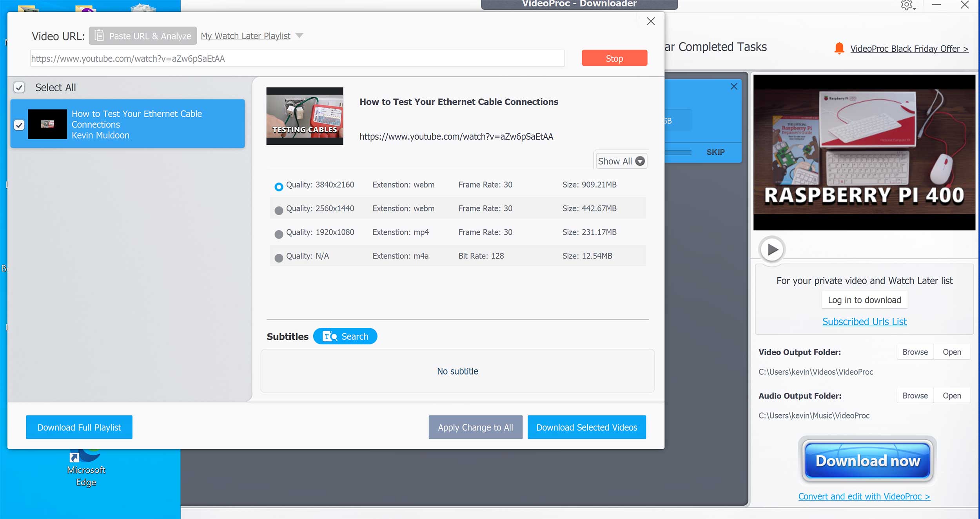Expand the Watch Later Playlist dropdown arrow
Image resolution: width=980 pixels, height=519 pixels.
click(x=299, y=36)
